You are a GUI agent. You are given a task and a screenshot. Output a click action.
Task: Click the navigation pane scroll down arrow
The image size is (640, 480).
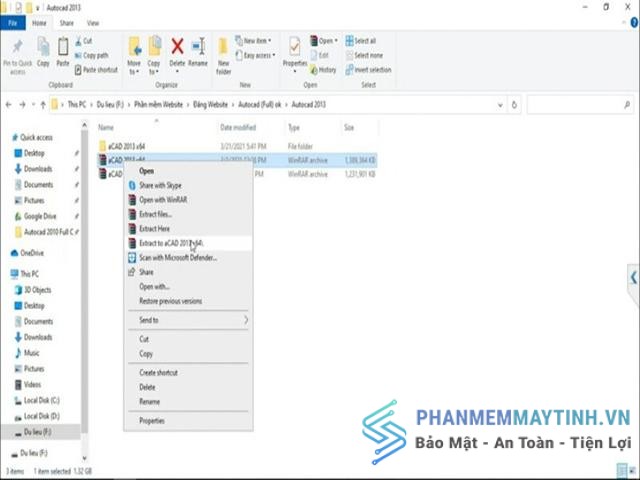pyautogui.click(x=84, y=458)
